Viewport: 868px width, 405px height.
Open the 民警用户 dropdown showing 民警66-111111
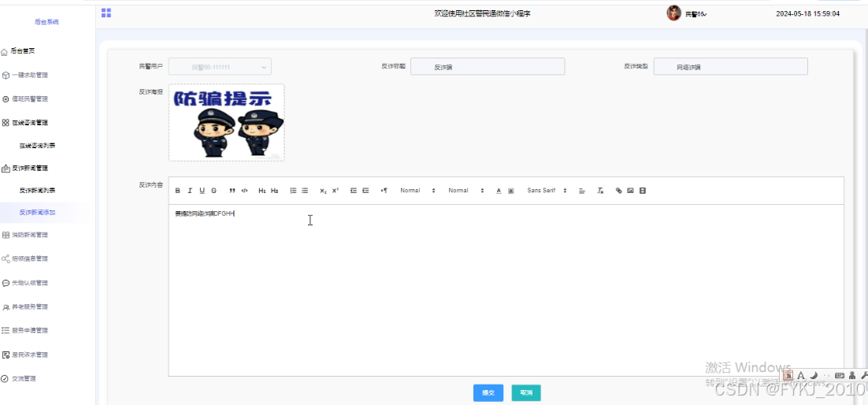point(220,66)
